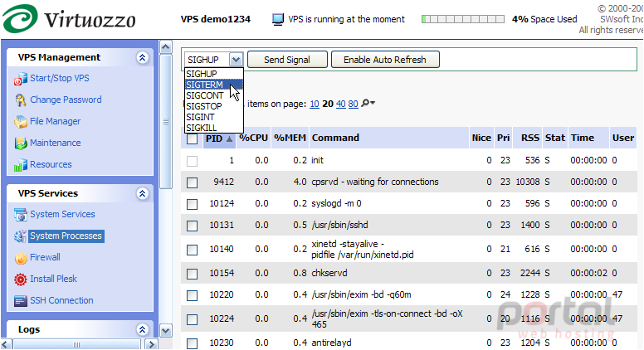Sort by the PID column arrow

(x=230, y=139)
